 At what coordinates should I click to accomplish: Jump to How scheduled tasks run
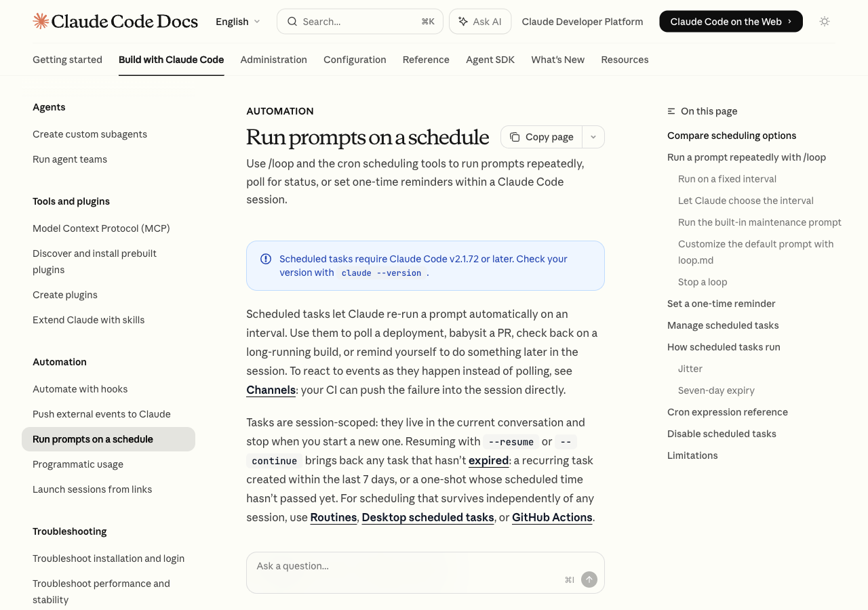pyautogui.click(x=724, y=347)
